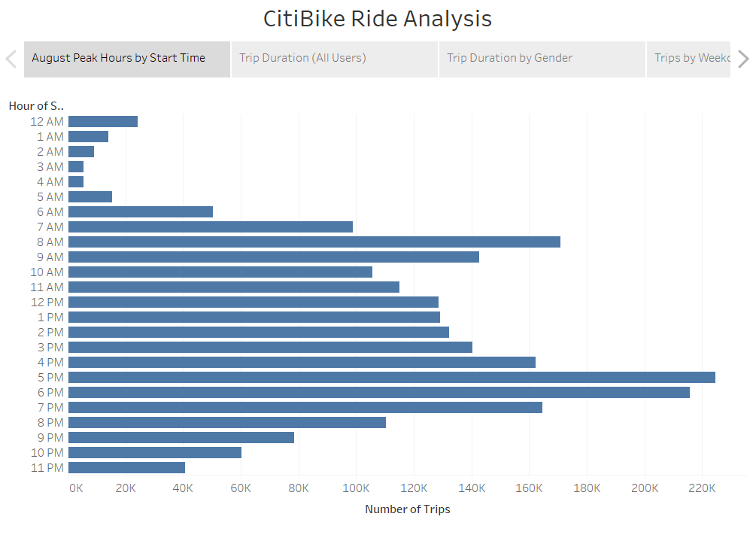Click the Number of Trips axis title
This screenshot has width=756, height=544.
(x=408, y=509)
